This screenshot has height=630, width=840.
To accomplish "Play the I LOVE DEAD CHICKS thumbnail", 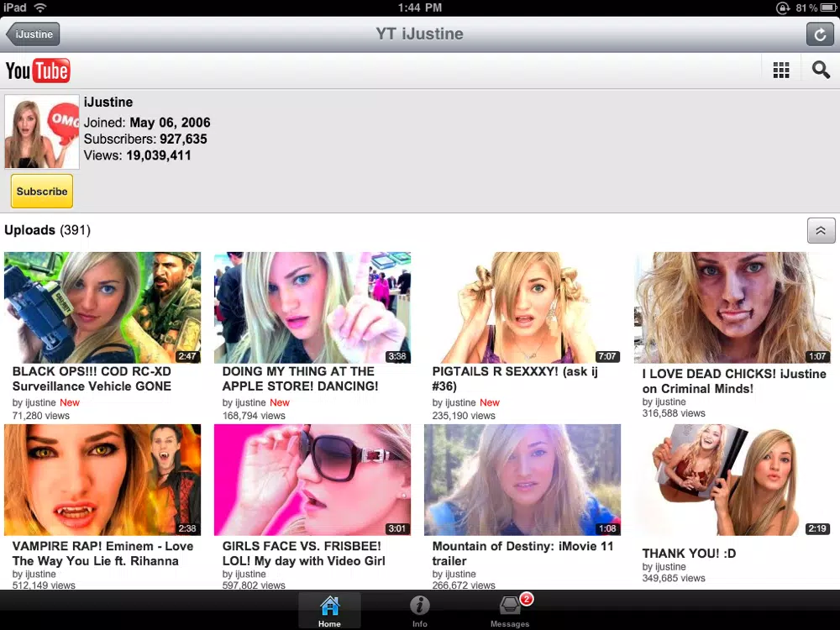I will [x=732, y=307].
